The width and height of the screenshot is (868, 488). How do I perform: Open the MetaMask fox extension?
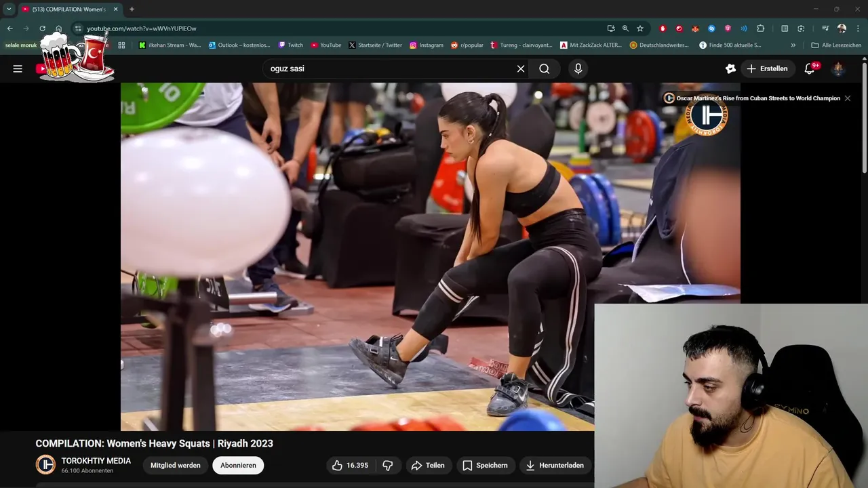[695, 28]
